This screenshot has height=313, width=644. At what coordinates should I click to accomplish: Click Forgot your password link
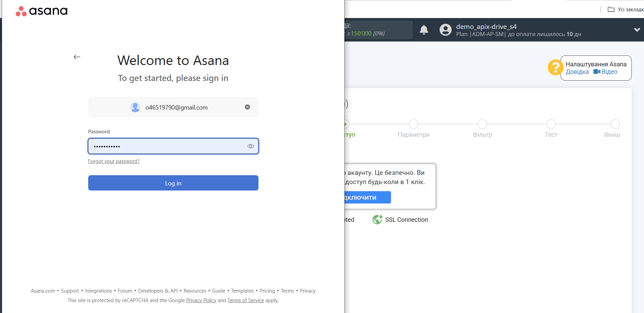(114, 161)
